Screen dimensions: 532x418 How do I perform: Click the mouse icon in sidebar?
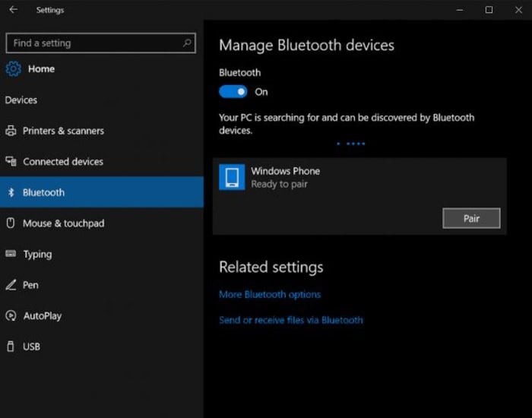11,223
